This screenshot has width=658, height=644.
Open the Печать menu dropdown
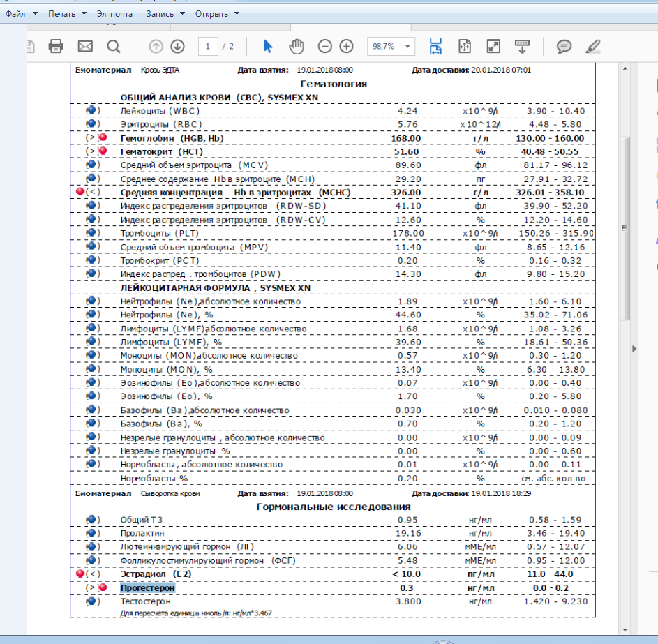(67, 13)
